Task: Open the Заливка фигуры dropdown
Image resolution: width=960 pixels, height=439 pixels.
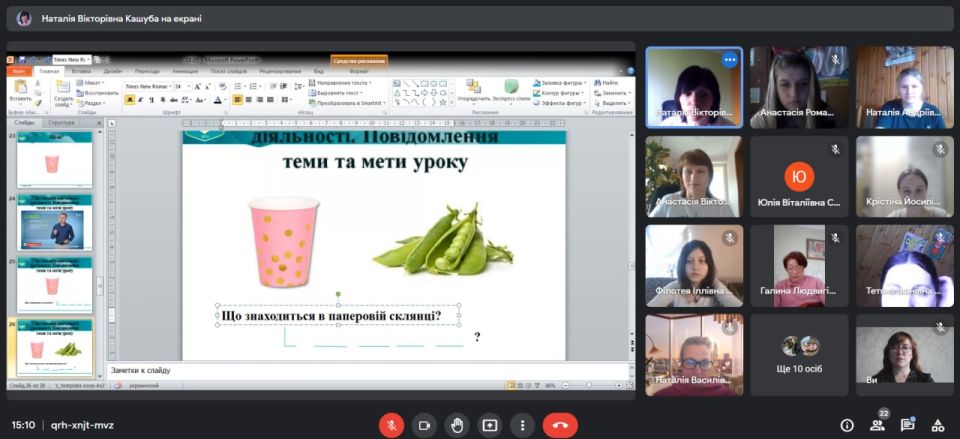Action: 560,83
